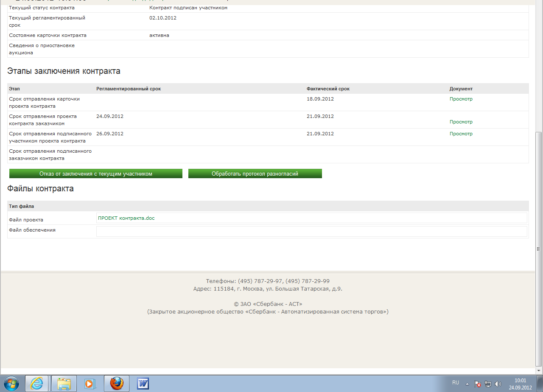The width and height of the screenshot is (543, 392).
Task: Open Windows Media Player from the taskbar
Action: [90, 384]
